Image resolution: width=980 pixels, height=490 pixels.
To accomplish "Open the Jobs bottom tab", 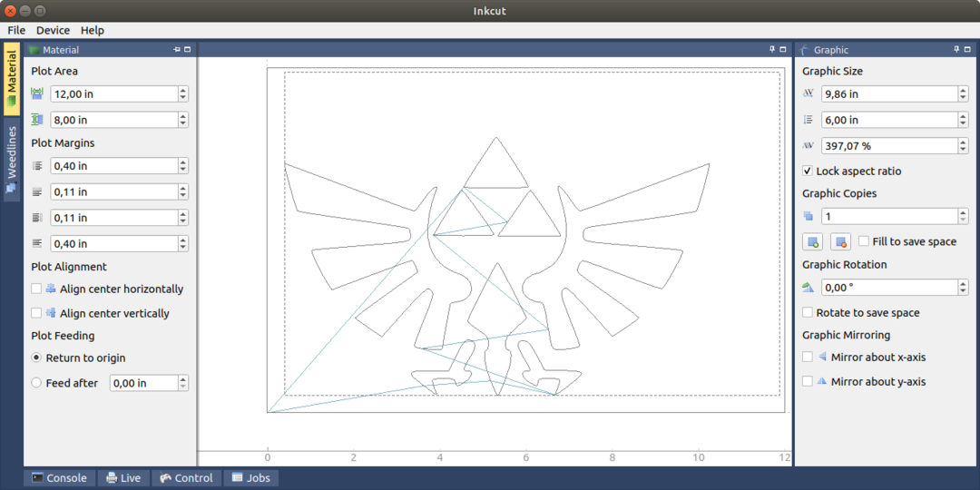I will pos(250,478).
